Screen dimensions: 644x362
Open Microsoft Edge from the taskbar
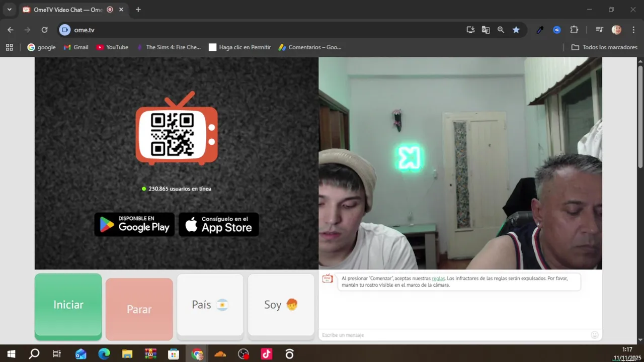[x=104, y=354]
